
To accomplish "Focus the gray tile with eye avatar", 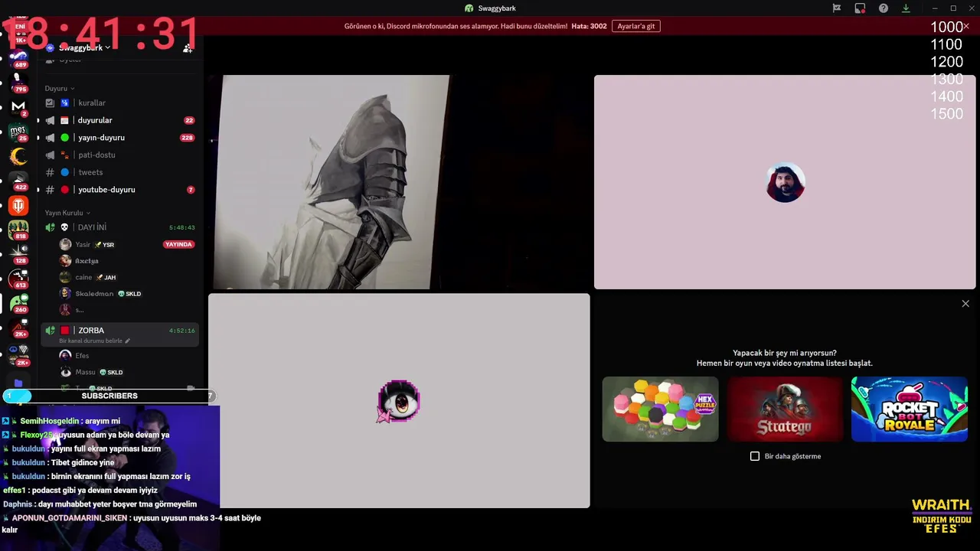I will pos(399,401).
